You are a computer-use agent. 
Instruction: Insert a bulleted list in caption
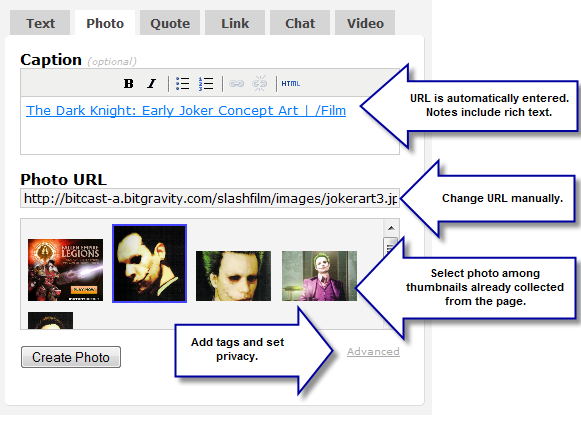coord(182,84)
